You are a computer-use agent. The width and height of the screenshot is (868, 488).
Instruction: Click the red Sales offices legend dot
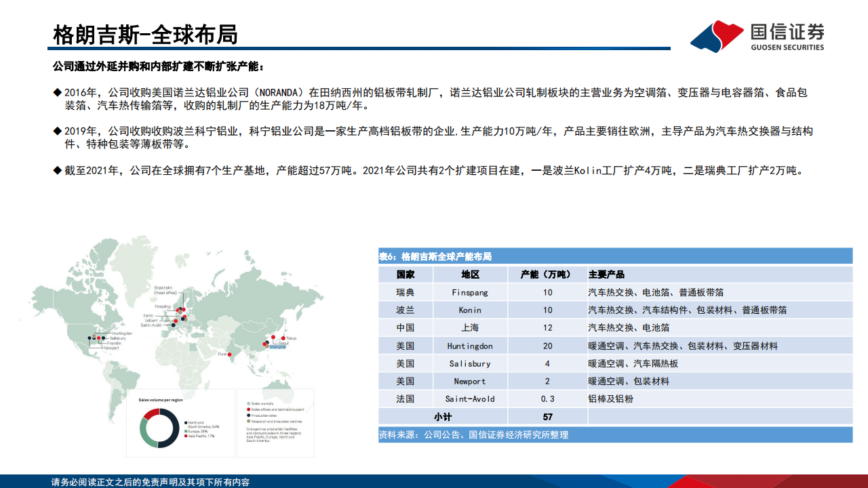248,409
